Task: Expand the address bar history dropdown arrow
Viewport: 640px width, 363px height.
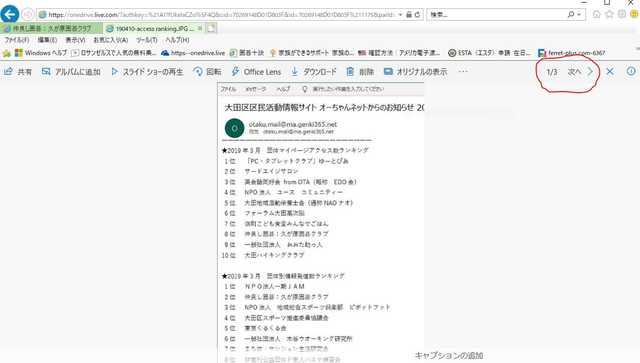Action: [x=400, y=15]
